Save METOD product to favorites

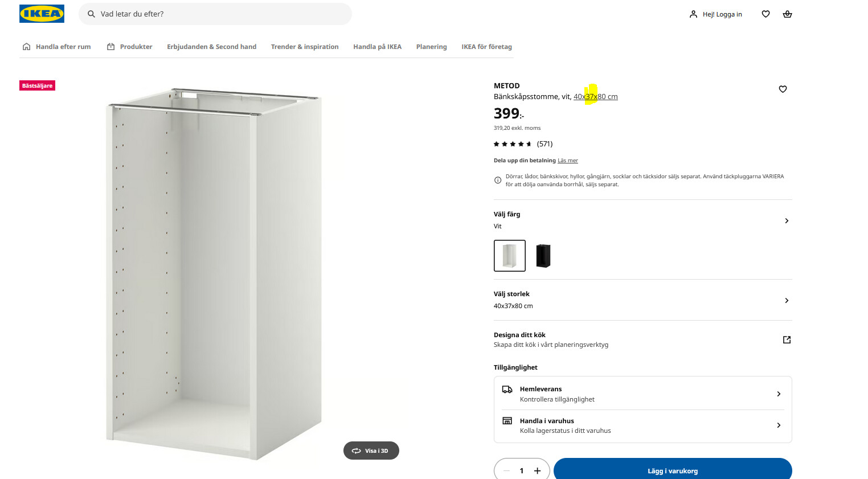point(783,89)
